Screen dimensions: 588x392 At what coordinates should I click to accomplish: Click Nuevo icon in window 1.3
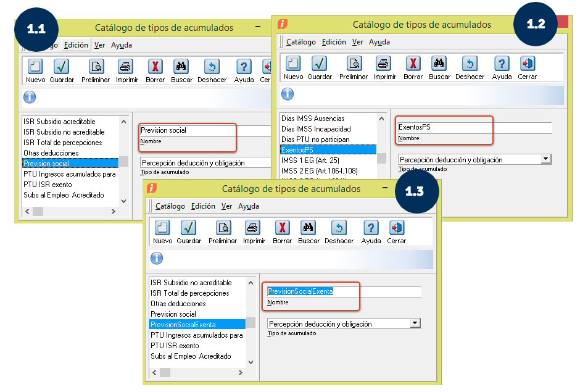click(162, 228)
